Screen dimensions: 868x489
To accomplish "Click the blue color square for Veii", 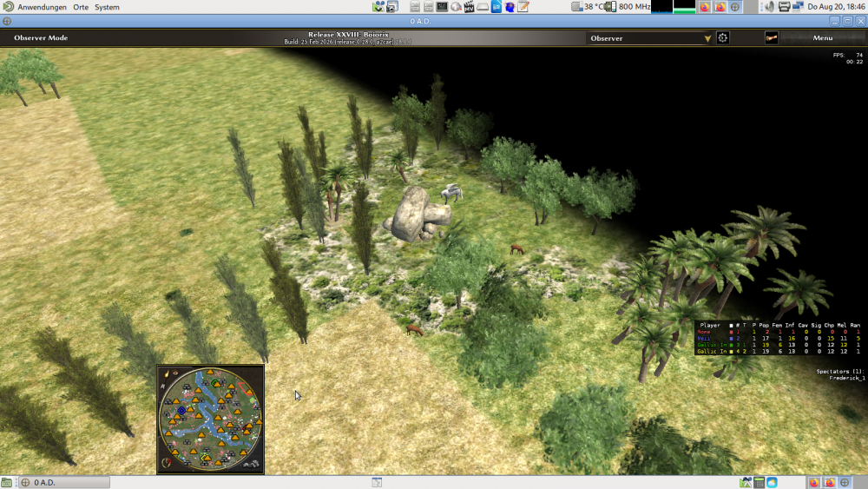I will (x=731, y=339).
